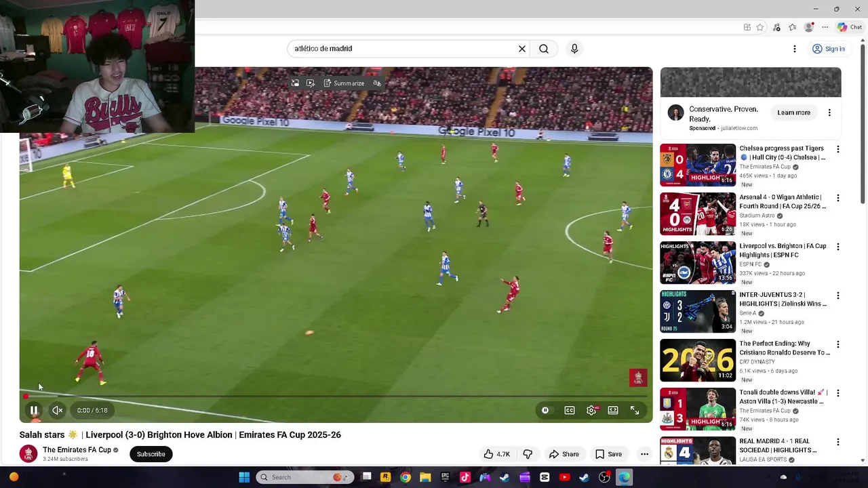Enter full screen mode
The width and height of the screenshot is (868, 488).
pos(635,410)
